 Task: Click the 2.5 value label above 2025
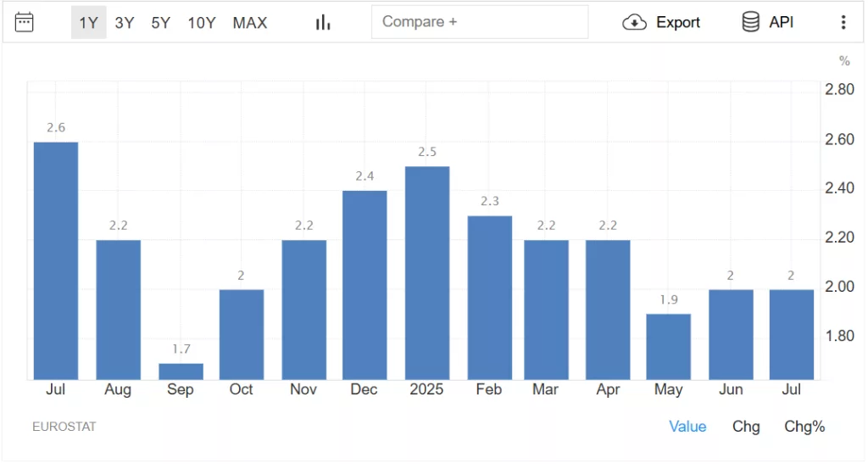tap(427, 152)
